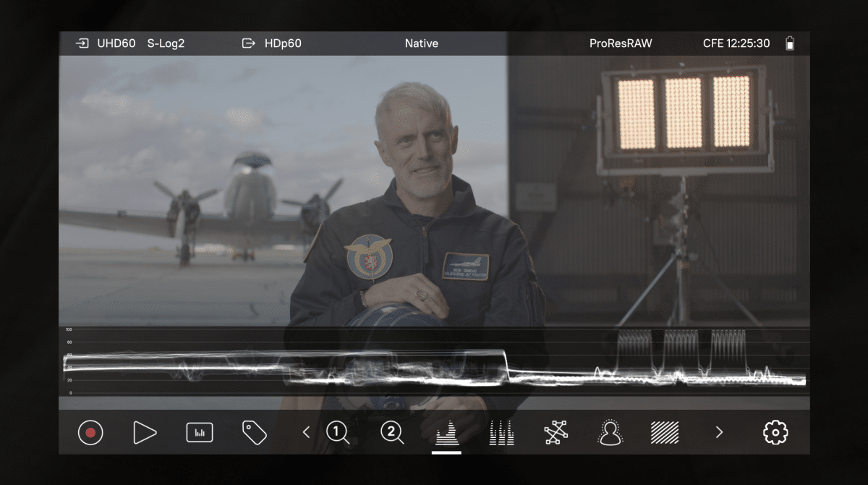Activate the focus peaking silhouette icon
This screenshot has width=868, height=485.
click(610, 433)
